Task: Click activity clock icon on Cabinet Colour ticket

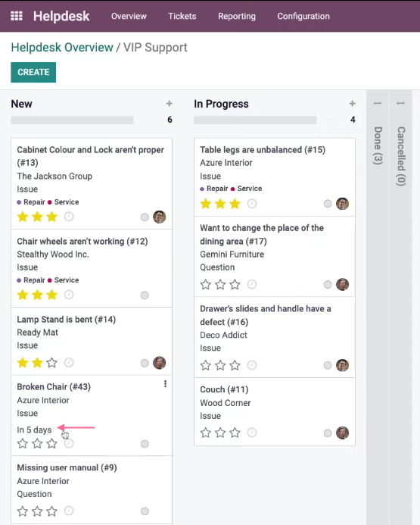Action: [69, 217]
